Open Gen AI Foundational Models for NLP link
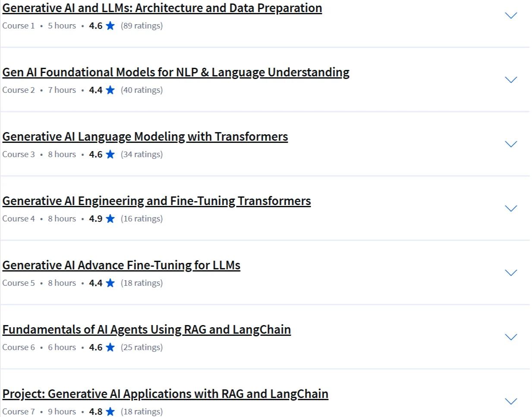The image size is (532, 417). pos(176,73)
